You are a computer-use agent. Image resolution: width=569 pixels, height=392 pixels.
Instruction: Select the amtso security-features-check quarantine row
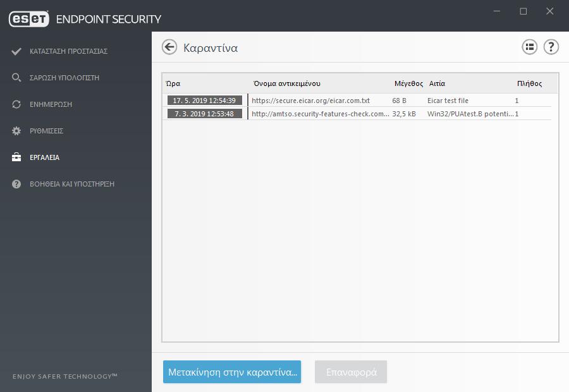pyautogui.click(x=357, y=114)
